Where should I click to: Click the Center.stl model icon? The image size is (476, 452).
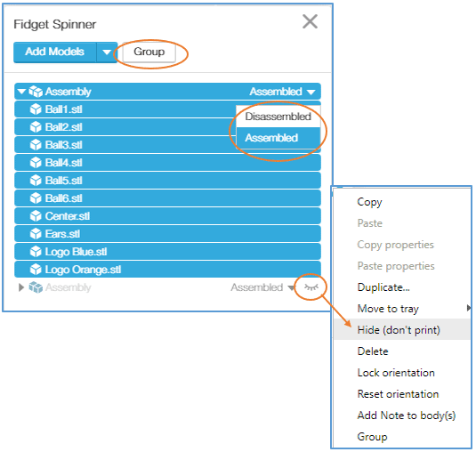click(36, 216)
